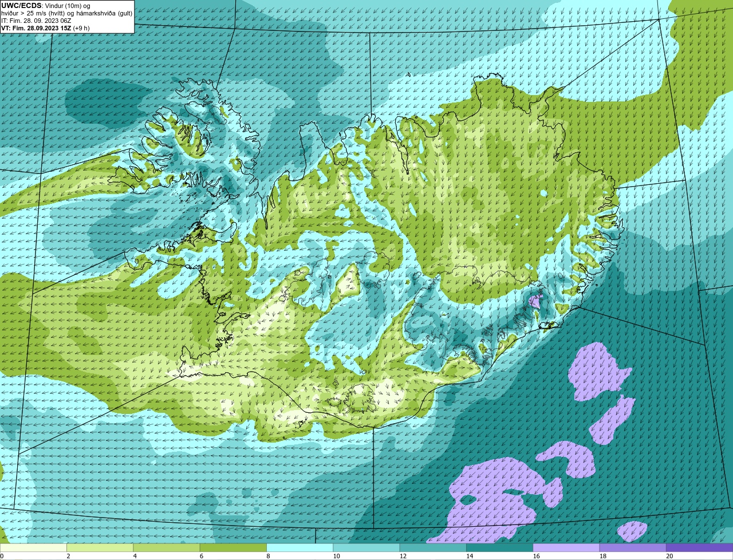Click the 16–18 m/s lavender legend swatch
The width and height of the screenshot is (733, 560).
(x=566, y=547)
